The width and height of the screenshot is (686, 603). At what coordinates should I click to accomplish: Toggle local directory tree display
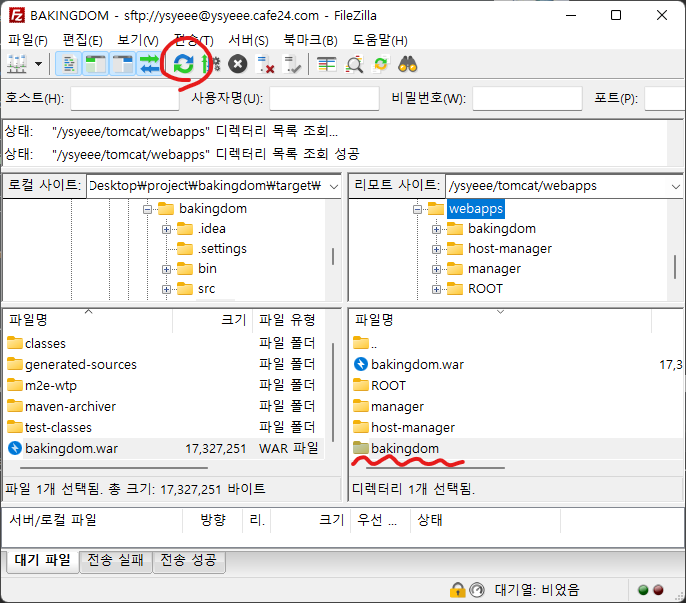pos(95,64)
